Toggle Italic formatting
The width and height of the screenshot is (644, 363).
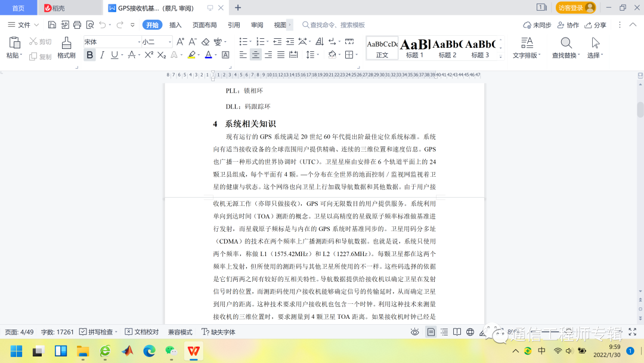click(x=102, y=55)
